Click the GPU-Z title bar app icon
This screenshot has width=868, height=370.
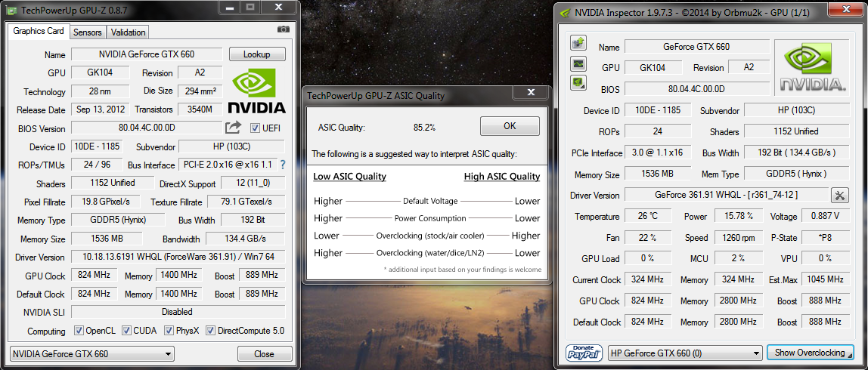point(12,9)
